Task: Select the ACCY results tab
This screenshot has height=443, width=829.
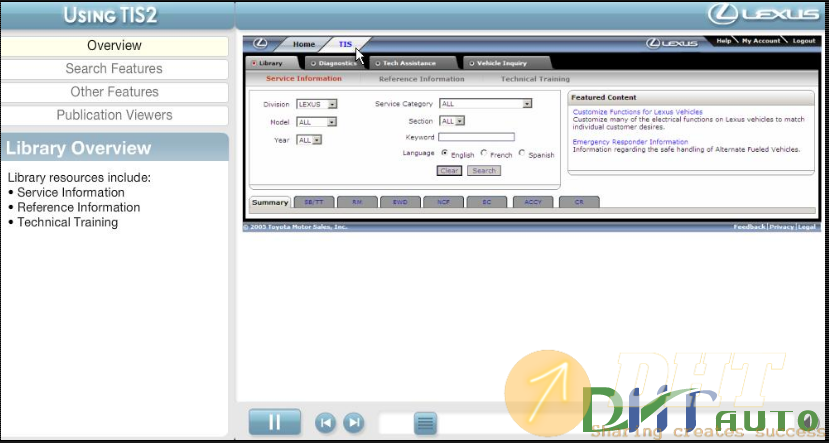Action: (533, 202)
